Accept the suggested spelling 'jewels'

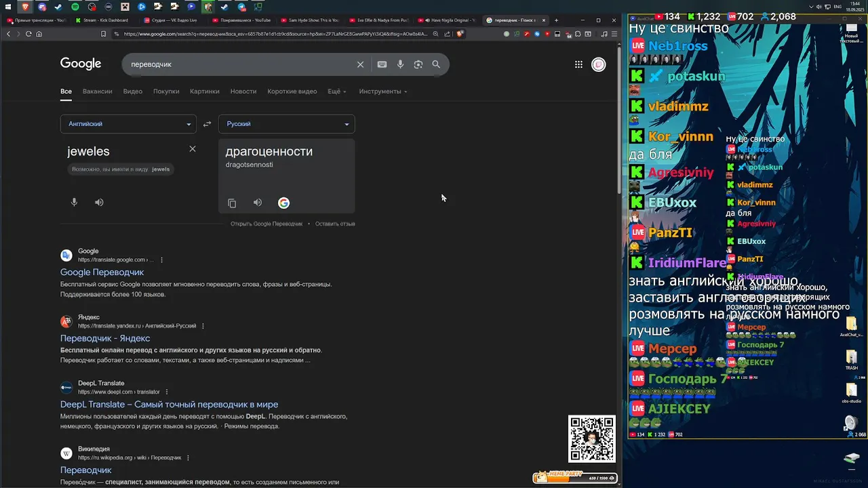click(161, 169)
